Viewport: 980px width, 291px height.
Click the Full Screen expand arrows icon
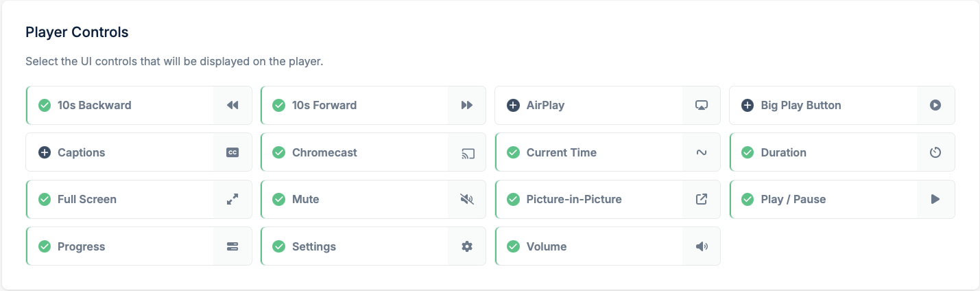click(232, 199)
